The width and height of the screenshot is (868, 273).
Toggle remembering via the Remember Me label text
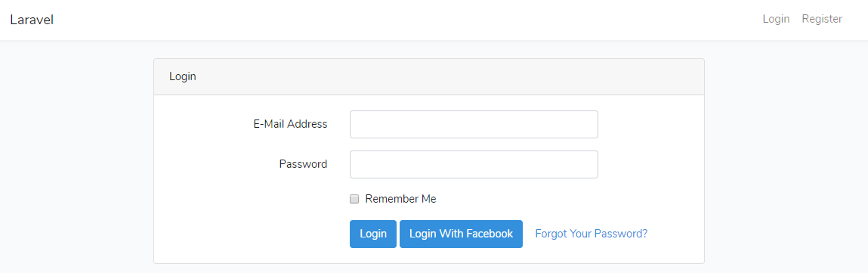(x=401, y=200)
